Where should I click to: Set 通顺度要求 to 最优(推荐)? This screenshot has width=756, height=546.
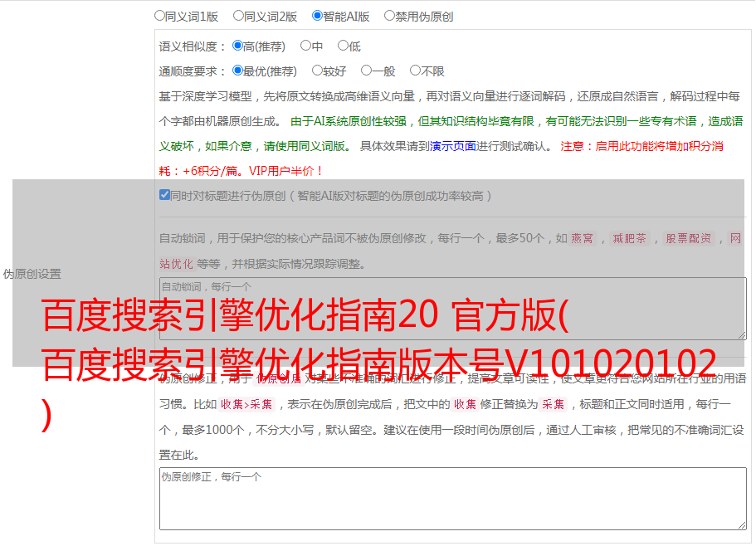pos(237,71)
